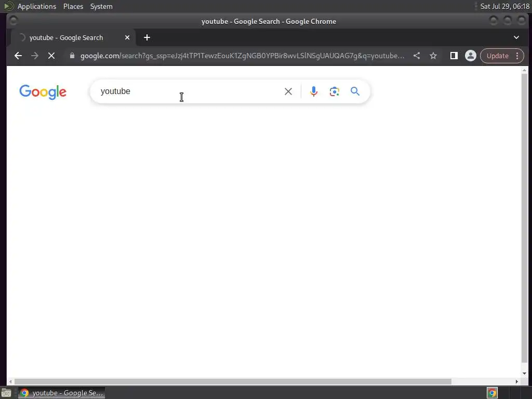The image size is (532, 399).
Task: Open the Chrome side panel
Action: [454, 56]
